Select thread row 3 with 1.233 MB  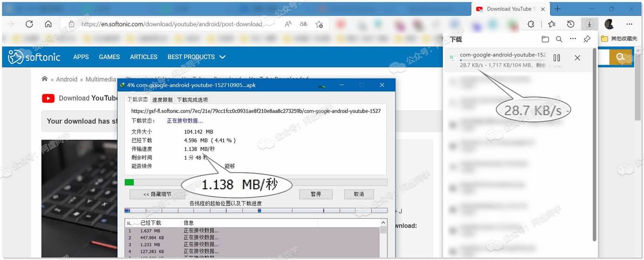tap(252, 244)
